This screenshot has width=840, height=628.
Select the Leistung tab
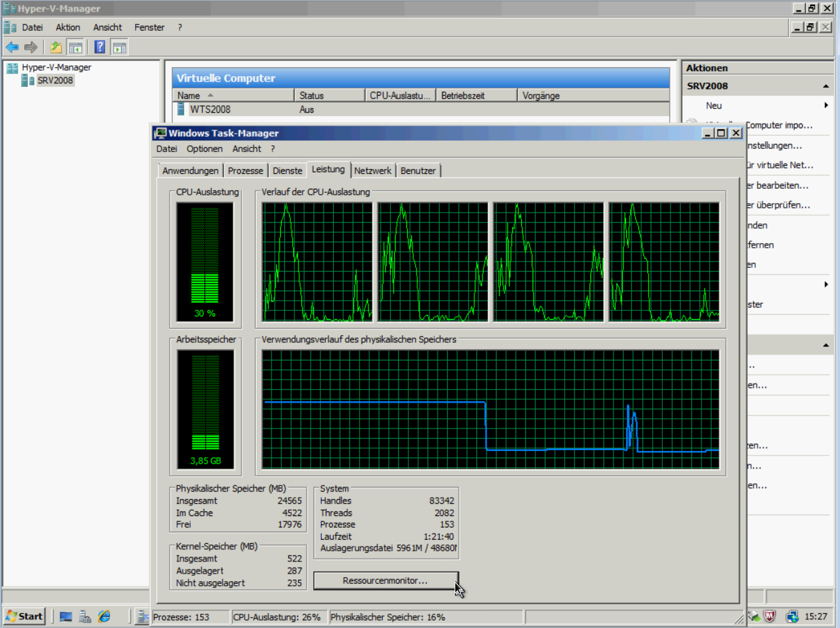click(x=328, y=169)
